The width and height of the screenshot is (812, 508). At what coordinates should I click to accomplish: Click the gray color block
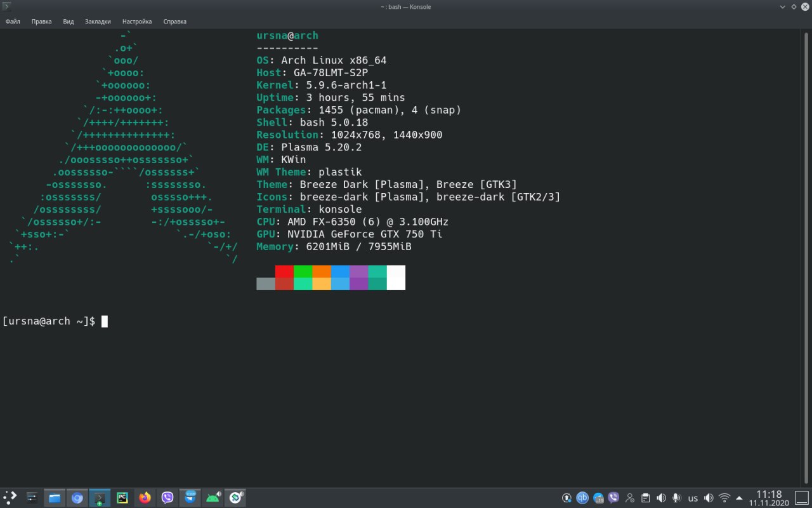coord(266,284)
